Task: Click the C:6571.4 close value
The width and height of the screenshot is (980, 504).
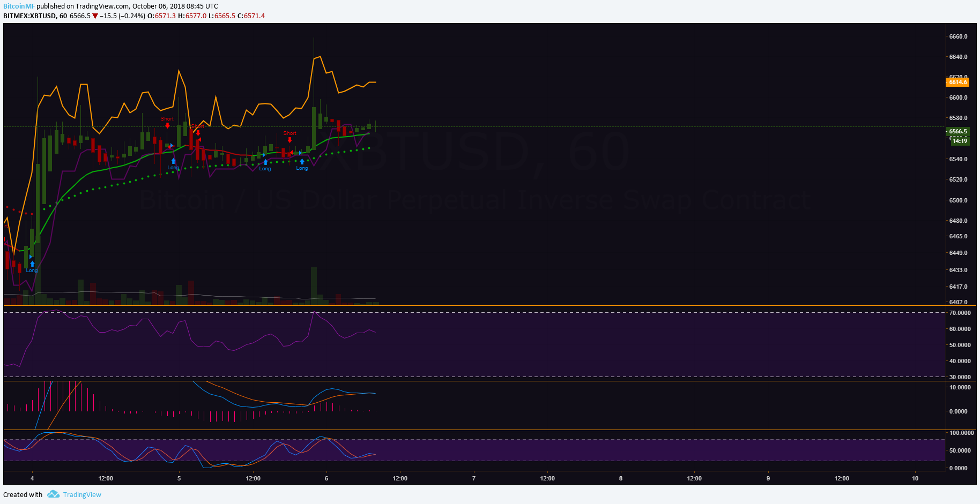Action: [251, 16]
